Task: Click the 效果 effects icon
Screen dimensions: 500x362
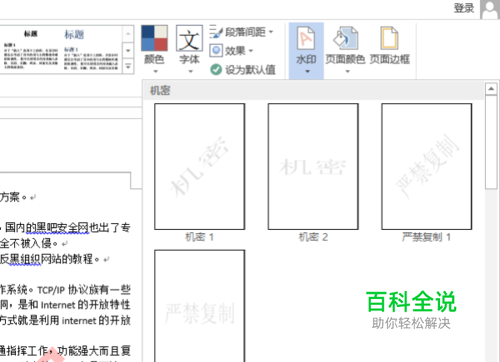Action: pyautogui.click(x=216, y=51)
